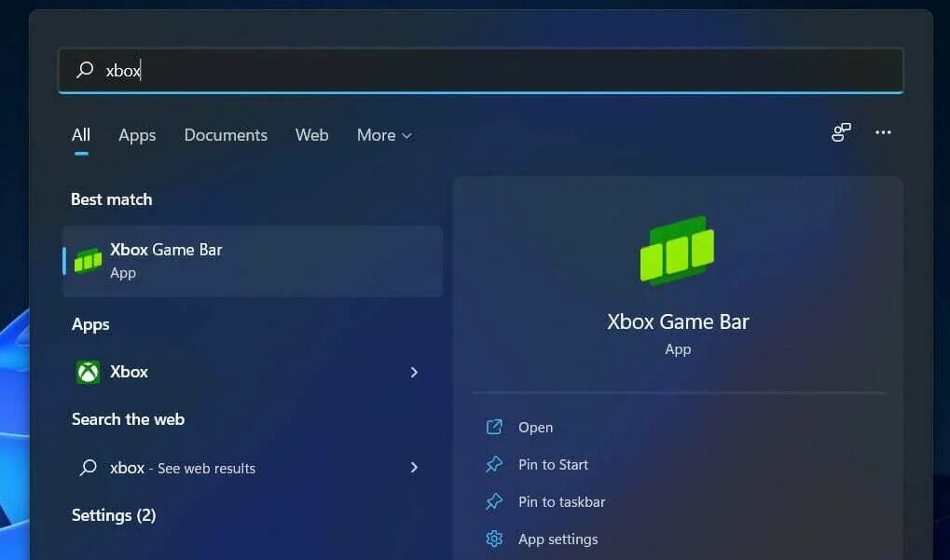Switch to the All tab
This screenshot has height=560, width=950.
(81, 135)
